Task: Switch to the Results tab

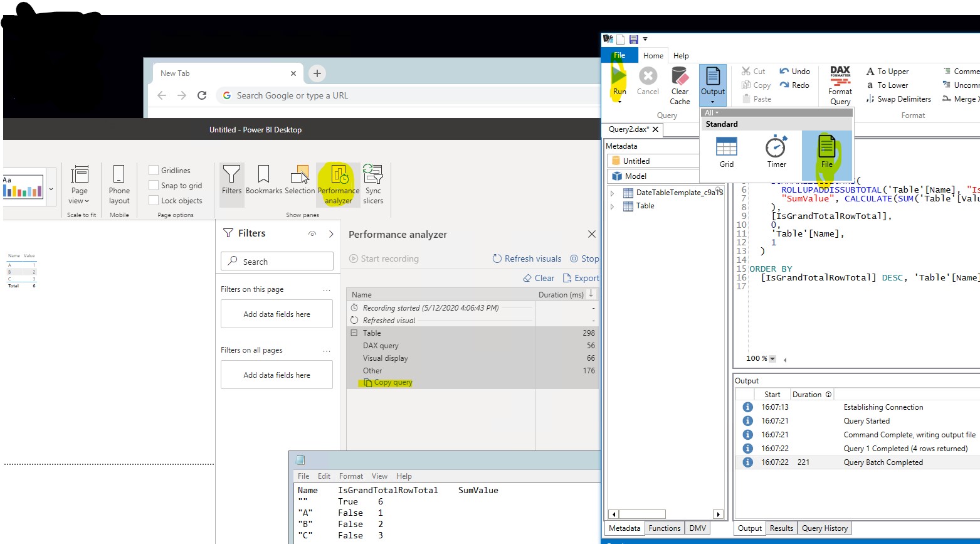Action: (781, 528)
